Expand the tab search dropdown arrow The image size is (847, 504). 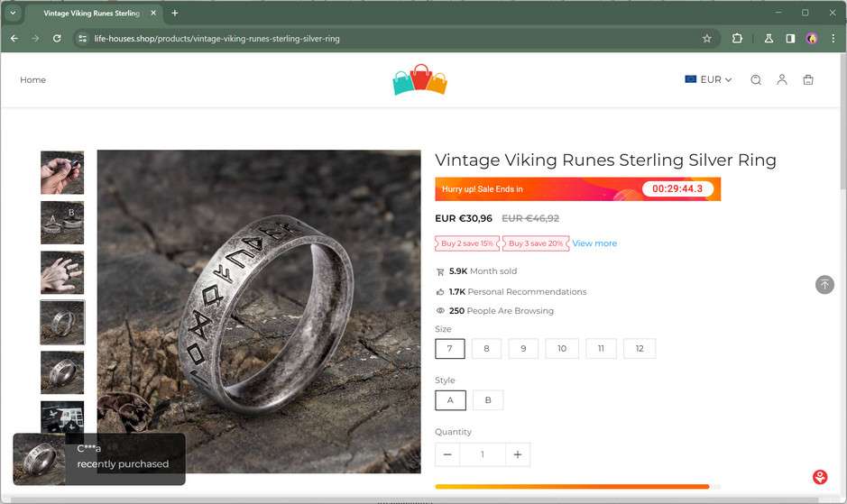13,13
